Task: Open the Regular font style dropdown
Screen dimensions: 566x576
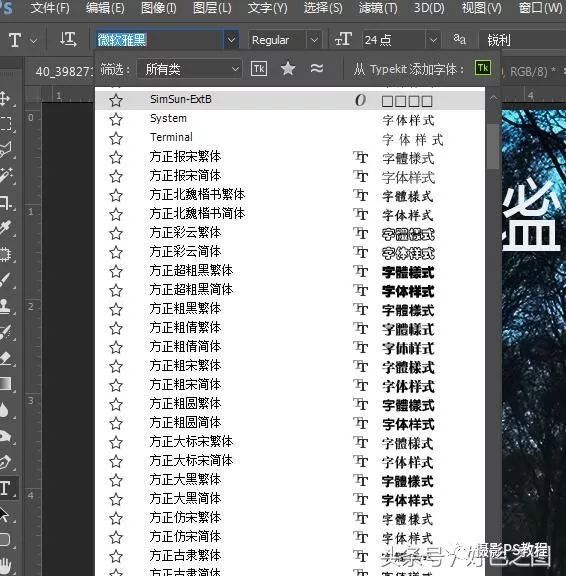Action: point(314,40)
